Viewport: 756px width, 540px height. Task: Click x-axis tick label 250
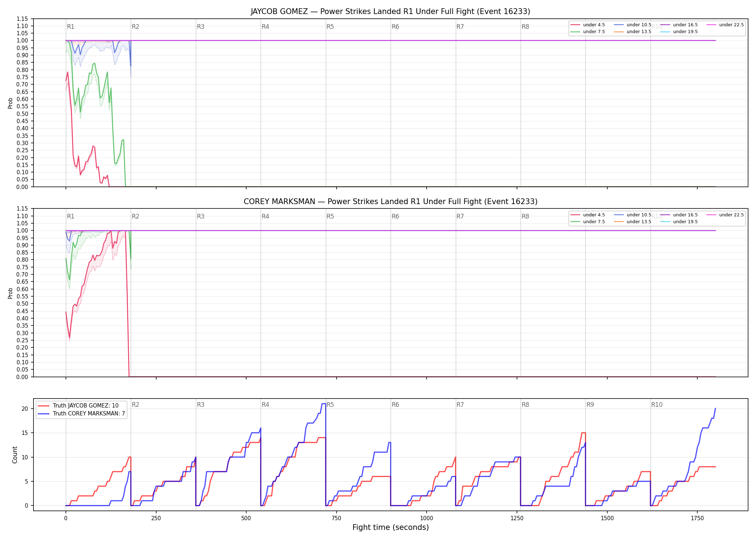pos(156,518)
